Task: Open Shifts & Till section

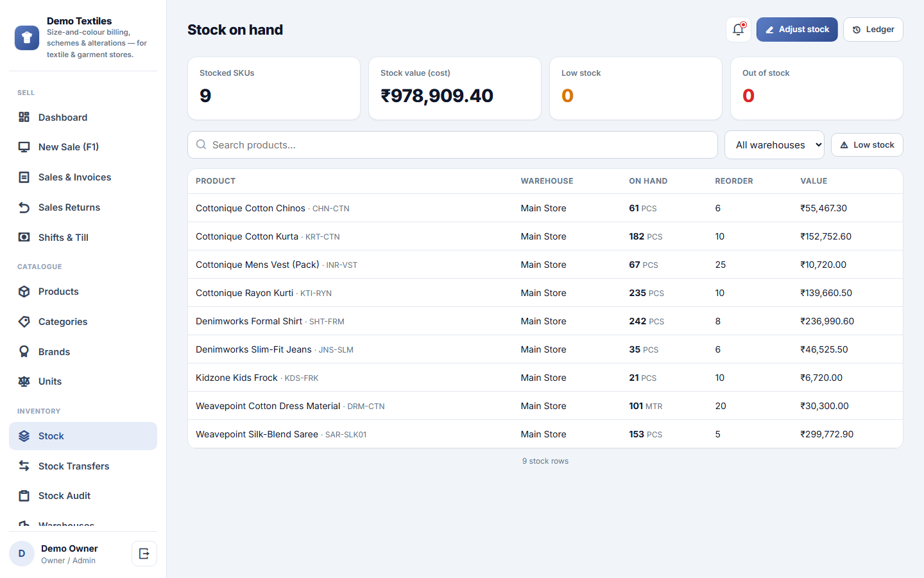Action: click(83, 237)
